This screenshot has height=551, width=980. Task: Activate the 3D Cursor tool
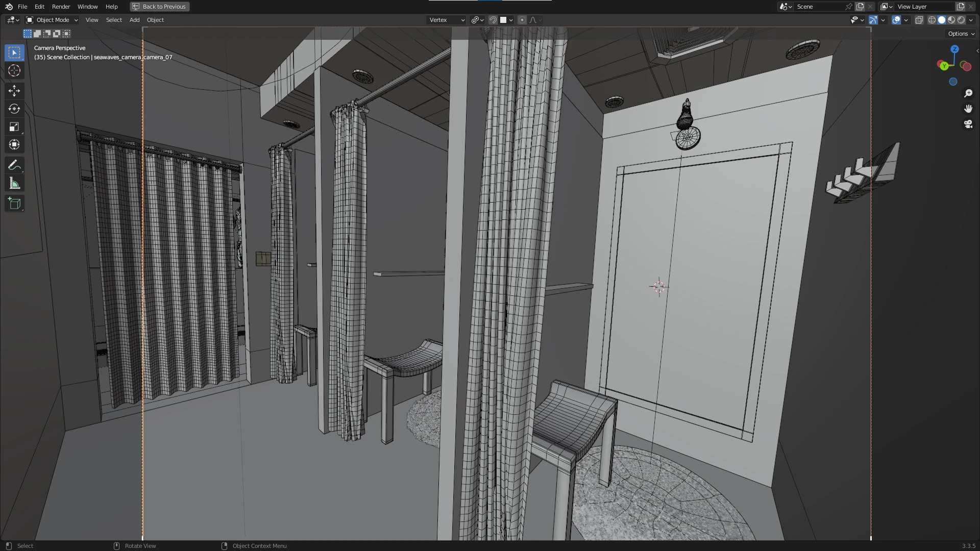click(x=14, y=71)
